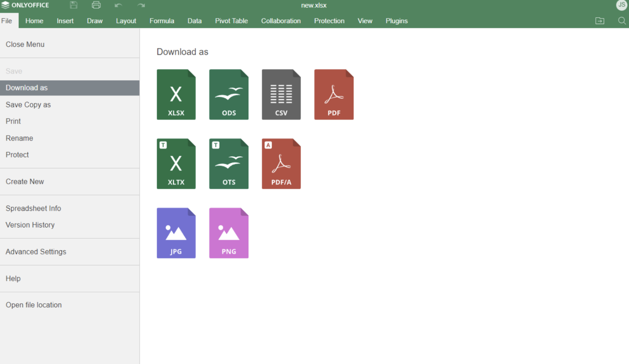Open the Insert tab
629x364 pixels.
[65, 21]
